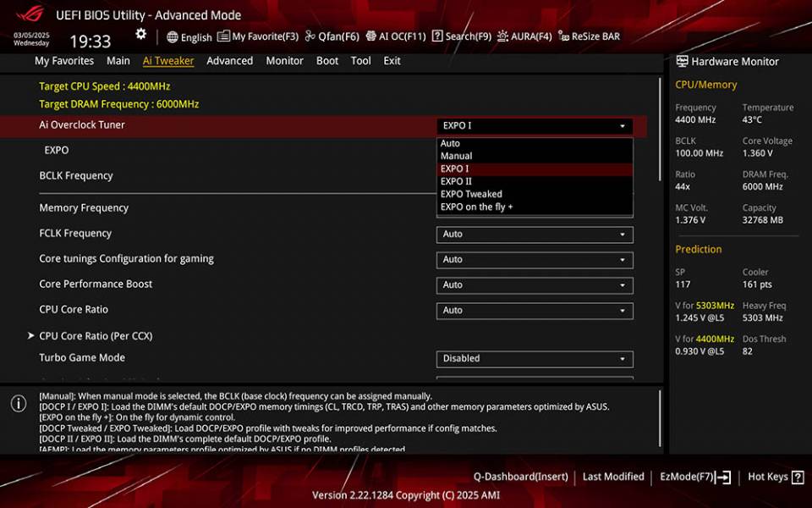The image size is (812, 508).
Task: Click Target CPU Speed : 4400MHz text
Action: 105,86
